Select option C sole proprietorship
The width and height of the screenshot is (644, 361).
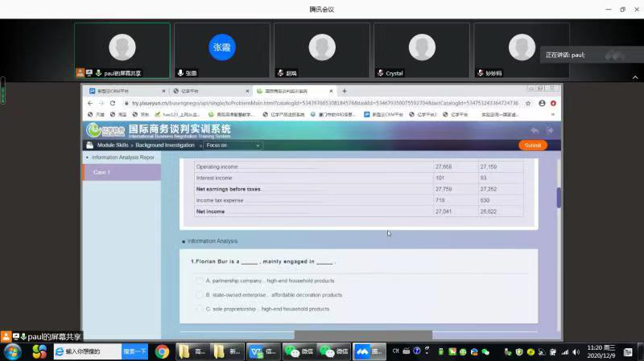pos(200,309)
